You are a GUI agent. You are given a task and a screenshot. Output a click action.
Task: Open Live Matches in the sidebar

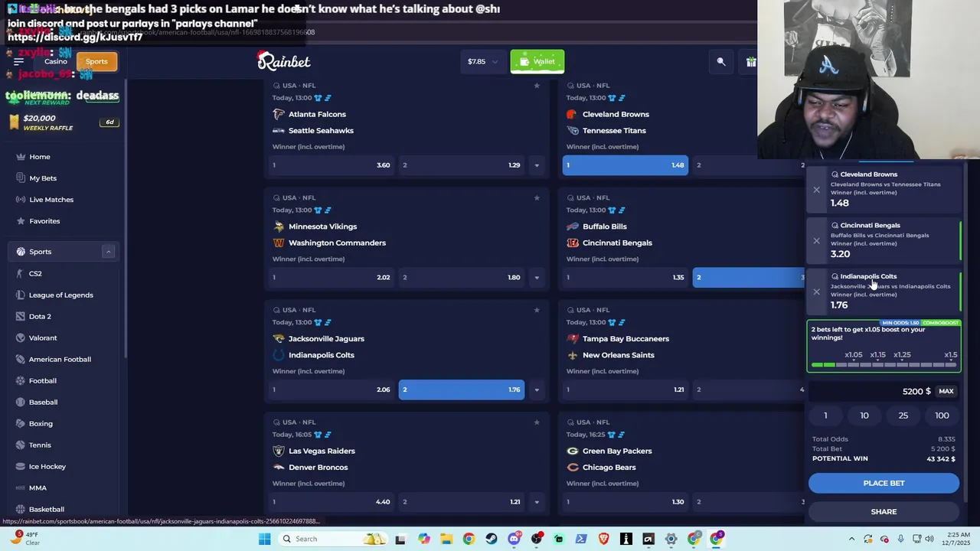pyautogui.click(x=51, y=200)
